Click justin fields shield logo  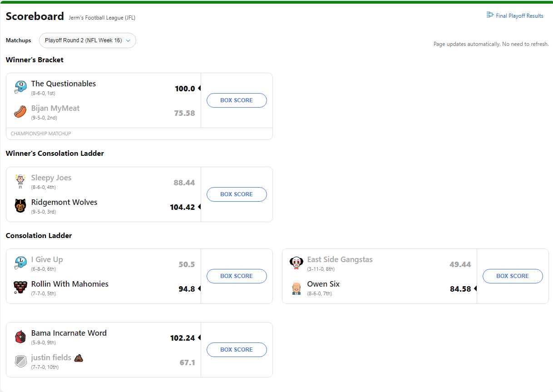click(x=20, y=361)
